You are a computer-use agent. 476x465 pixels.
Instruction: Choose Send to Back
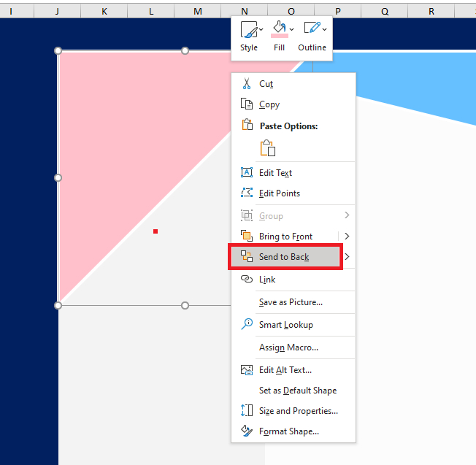point(285,257)
